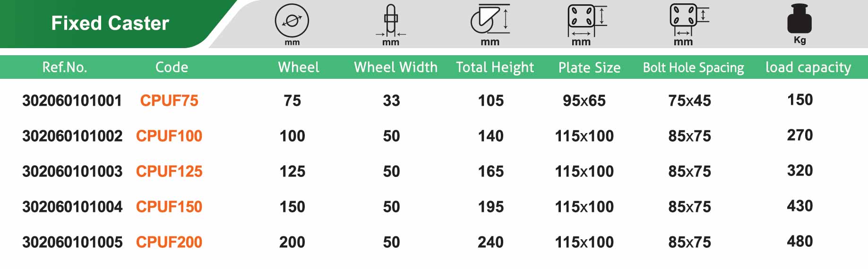Click reference number 302060101005

(x=72, y=242)
